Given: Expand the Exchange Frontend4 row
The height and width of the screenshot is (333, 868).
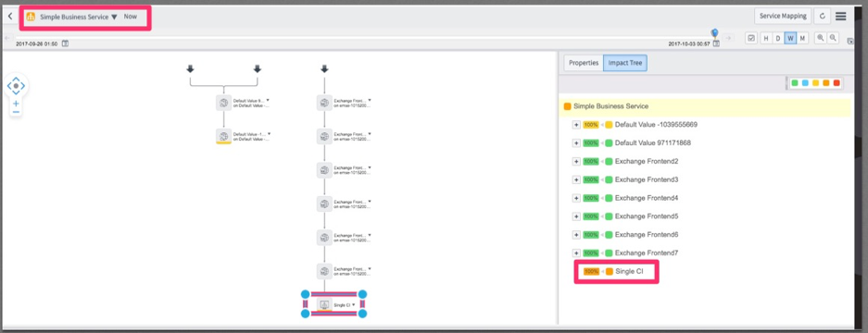Looking at the screenshot, I should 575,198.
